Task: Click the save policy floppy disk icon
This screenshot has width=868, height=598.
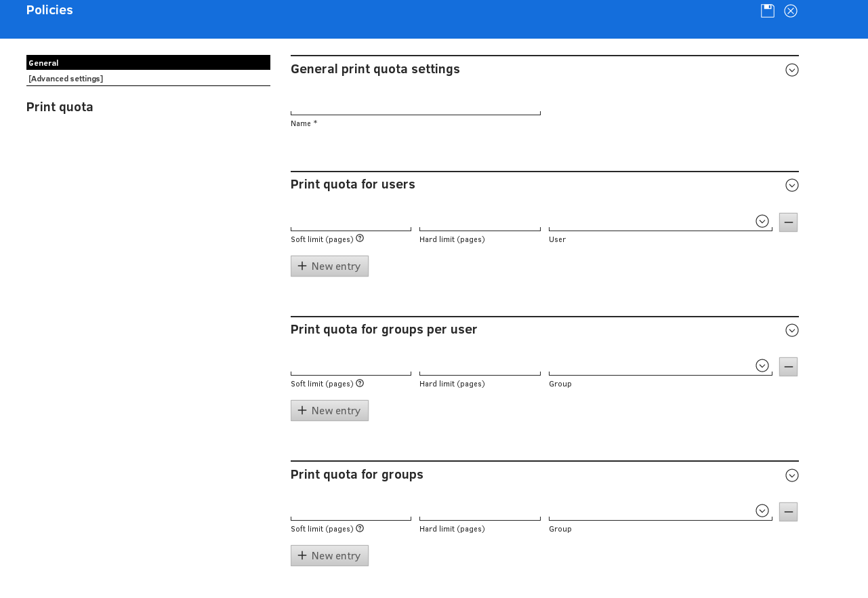Action: point(767,11)
